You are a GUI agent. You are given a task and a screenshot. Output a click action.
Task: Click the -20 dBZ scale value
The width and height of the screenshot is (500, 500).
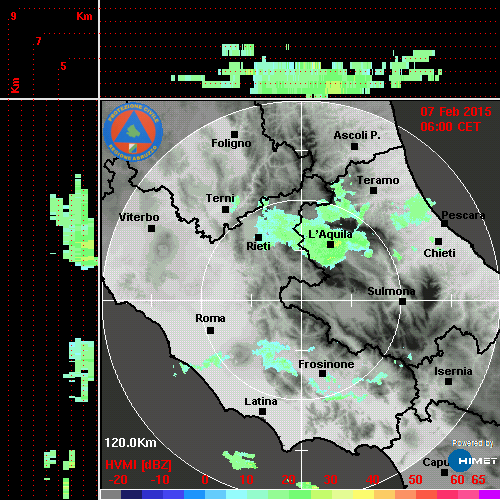tap(118, 480)
